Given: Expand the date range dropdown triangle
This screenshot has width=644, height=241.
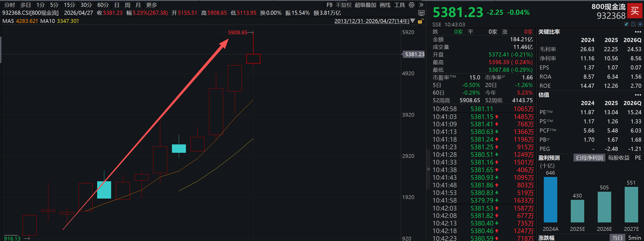Looking at the screenshot, I should [x=413, y=21].
